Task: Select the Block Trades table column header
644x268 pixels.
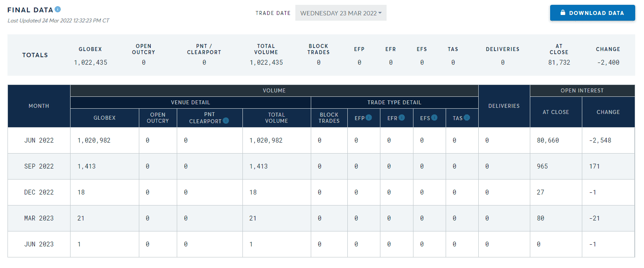Action: pyautogui.click(x=329, y=118)
